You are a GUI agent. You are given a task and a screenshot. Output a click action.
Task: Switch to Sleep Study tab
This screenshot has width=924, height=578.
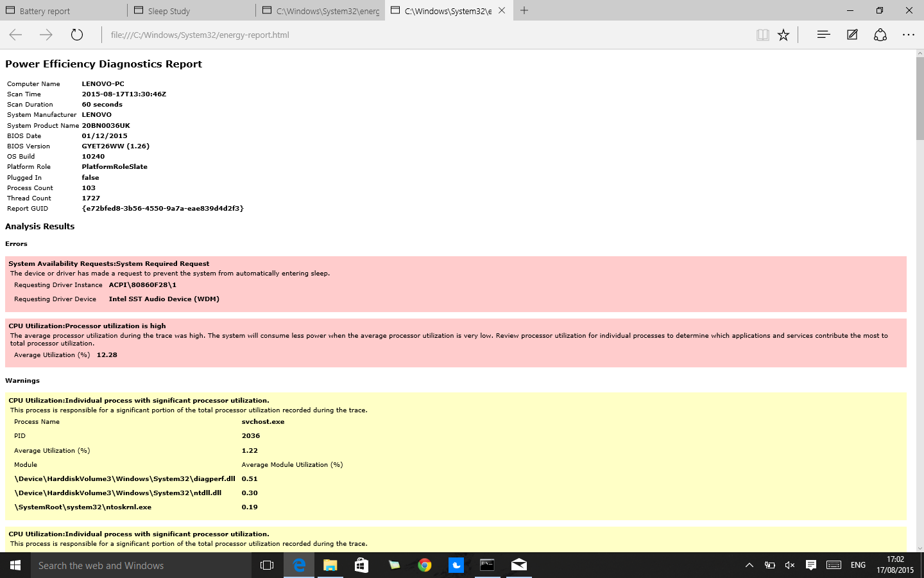[193, 10]
